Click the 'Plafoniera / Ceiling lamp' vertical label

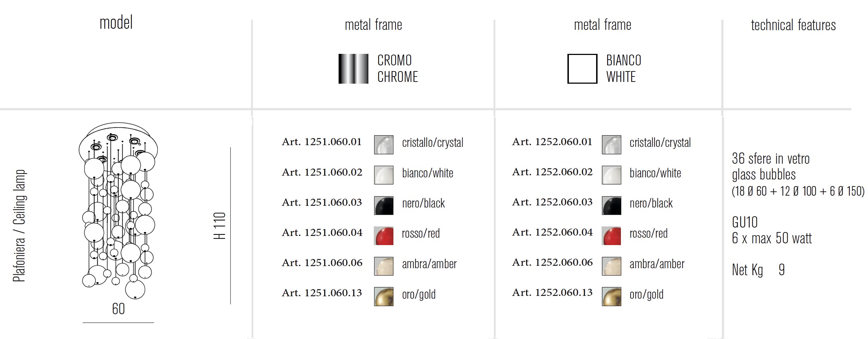coord(19,226)
